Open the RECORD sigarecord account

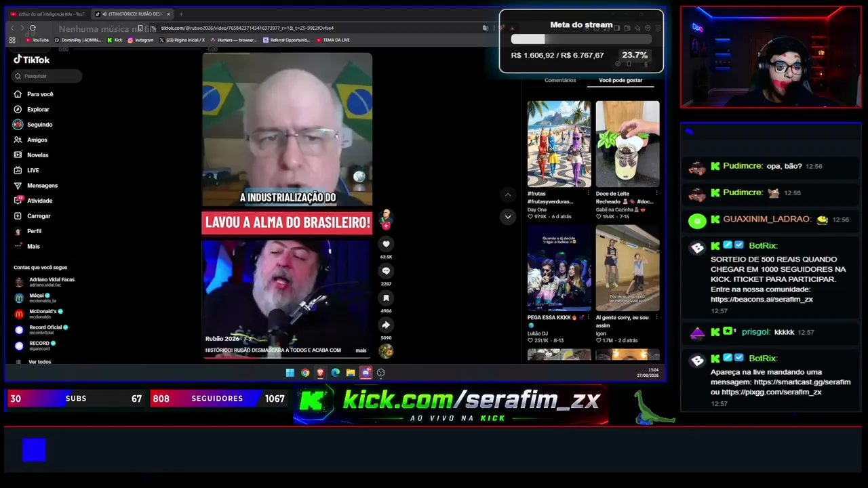coord(35,346)
